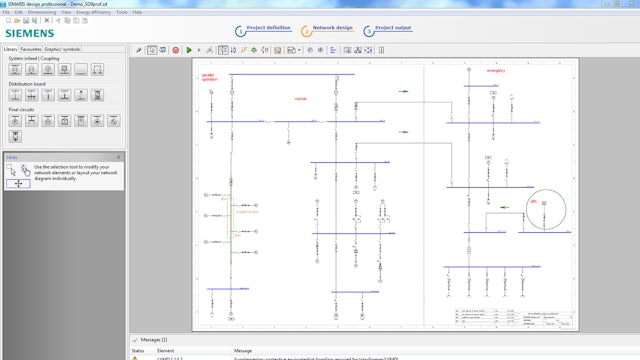Image resolution: width=640 pixels, height=360 pixels.
Task: Select sixth Distribution board symbol
Action: click(x=97, y=95)
